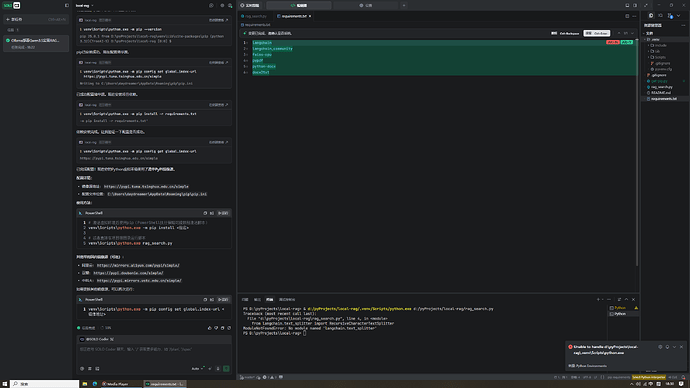
Task: Click the green accept chip on line 1
Action: [x=627, y=42]
